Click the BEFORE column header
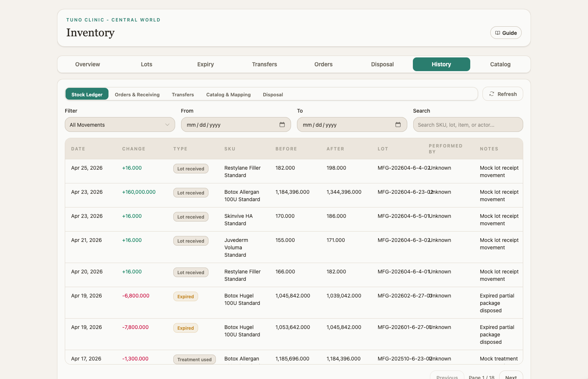This screenshot has width=588, height=379. click(286, 149)
